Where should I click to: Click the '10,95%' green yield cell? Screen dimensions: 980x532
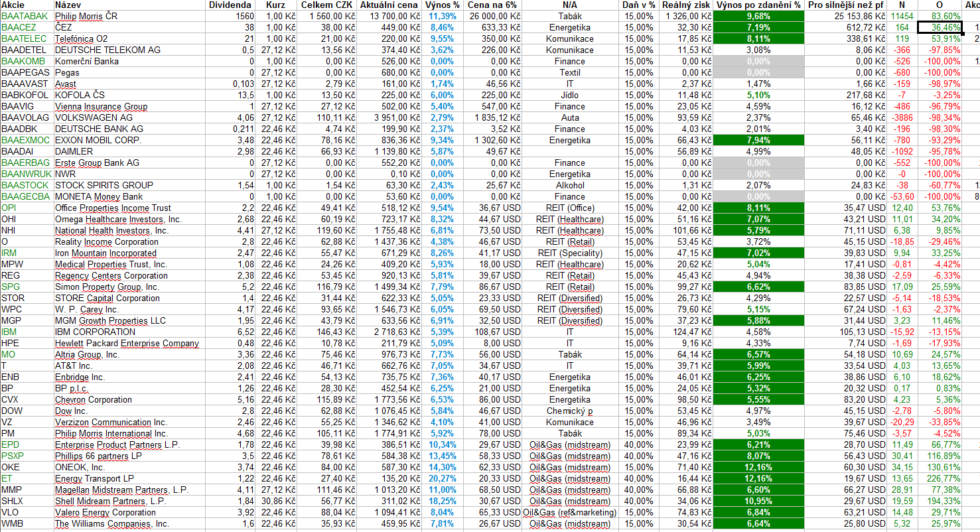758,501
